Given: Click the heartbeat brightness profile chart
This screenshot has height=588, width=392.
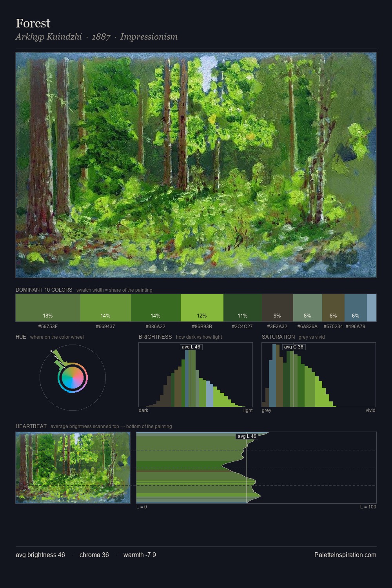Looking at the screenshot, I should click(x=256, y=468).
